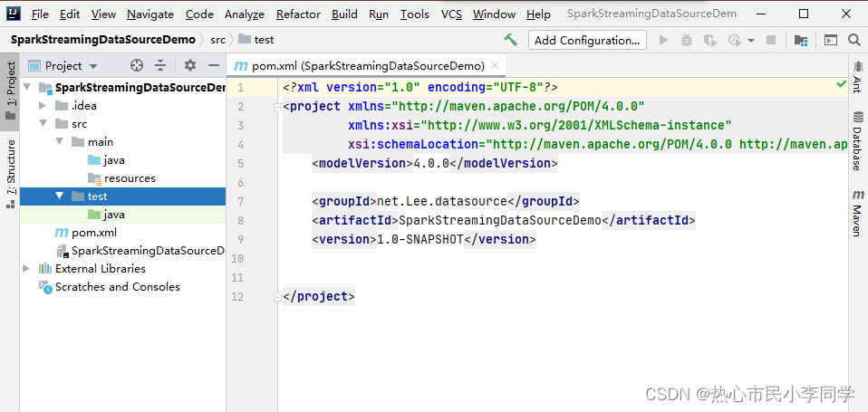Click the green checkmark inspection indicator
Viewport: 868px width, 412px height.
[x=842, y=84]
